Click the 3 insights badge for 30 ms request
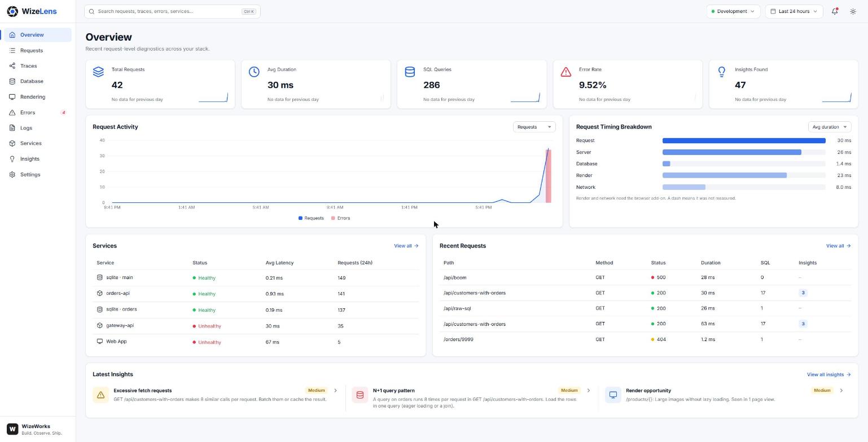The height and width of the screenshot is (442, 868). (x=803, y=293)
